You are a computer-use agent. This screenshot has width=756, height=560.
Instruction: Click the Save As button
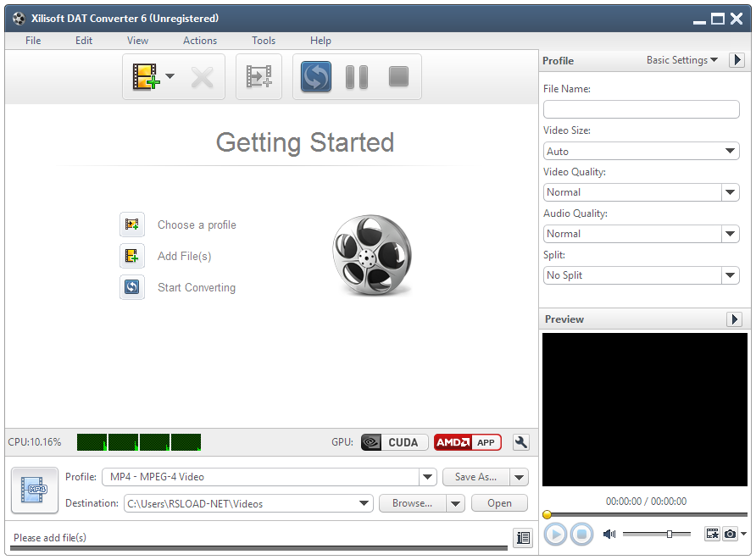pos(476,477)
